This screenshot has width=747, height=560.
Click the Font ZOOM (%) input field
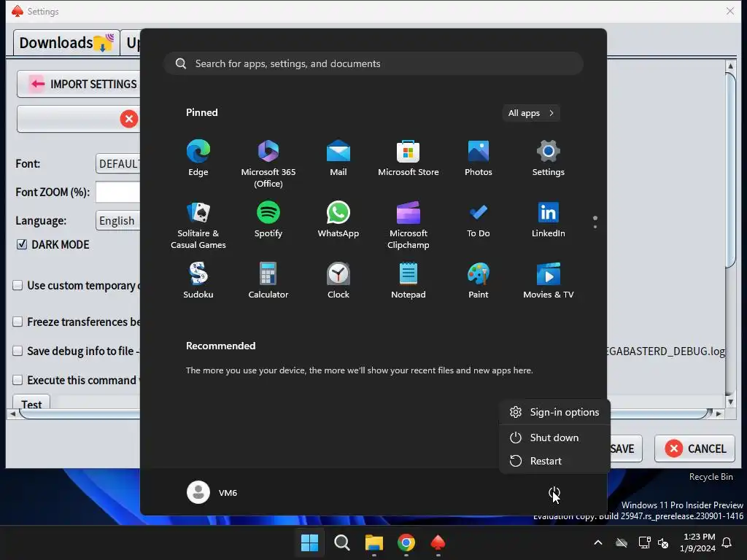coord(117,192)
